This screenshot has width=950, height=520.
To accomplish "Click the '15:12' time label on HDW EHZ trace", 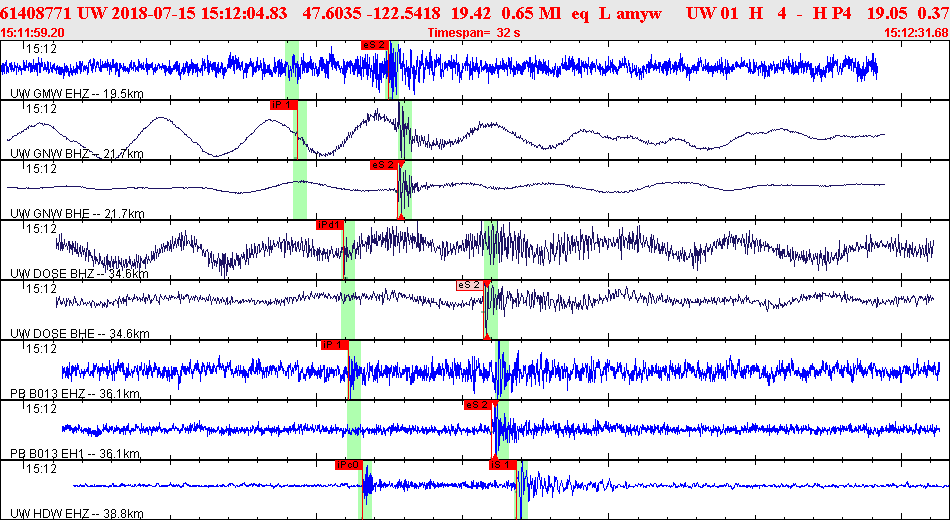I will point(41,468).
